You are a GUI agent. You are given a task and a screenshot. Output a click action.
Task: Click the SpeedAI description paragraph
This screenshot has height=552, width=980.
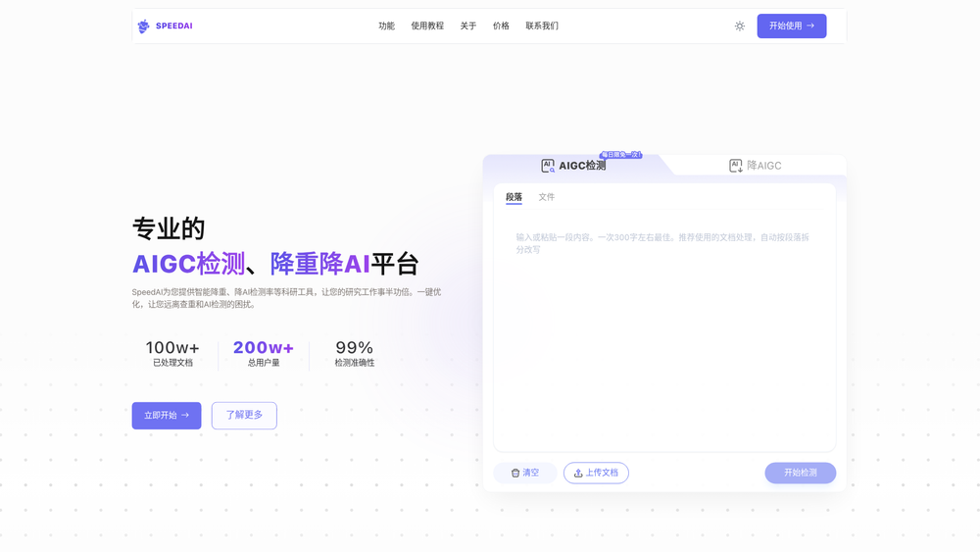[x=286, y=298]
